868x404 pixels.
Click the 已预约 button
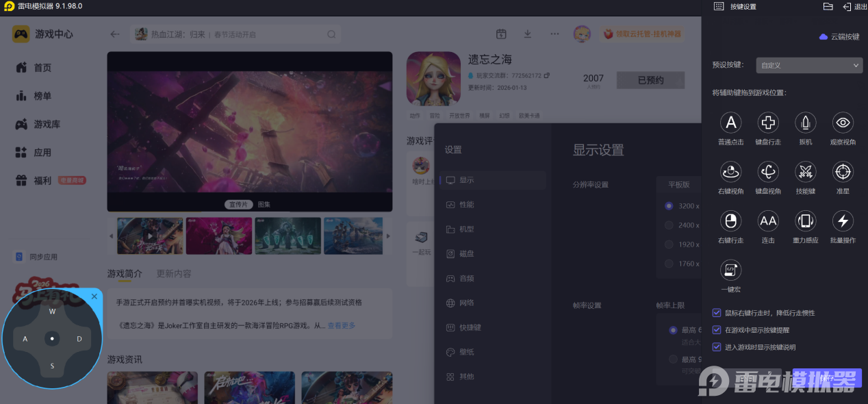(650, 80)
